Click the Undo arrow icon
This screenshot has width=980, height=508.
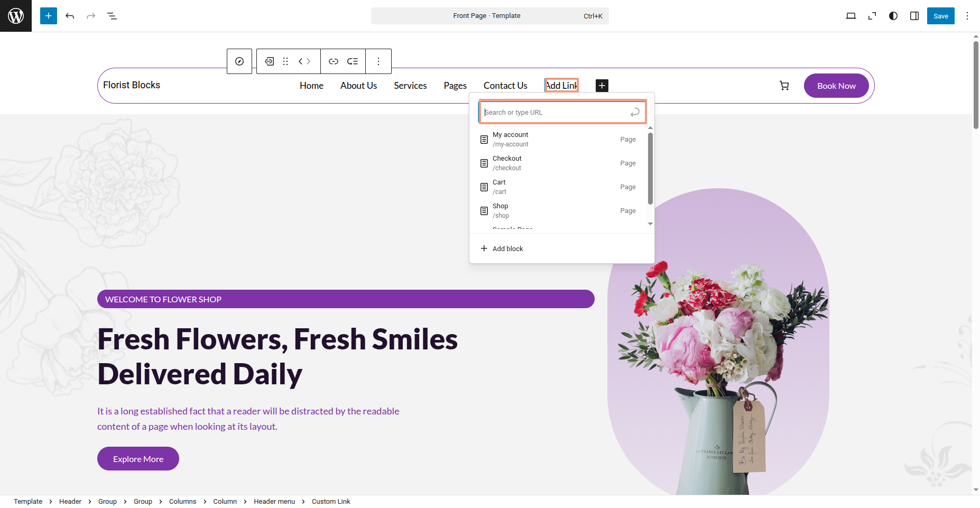coord(70,16)
